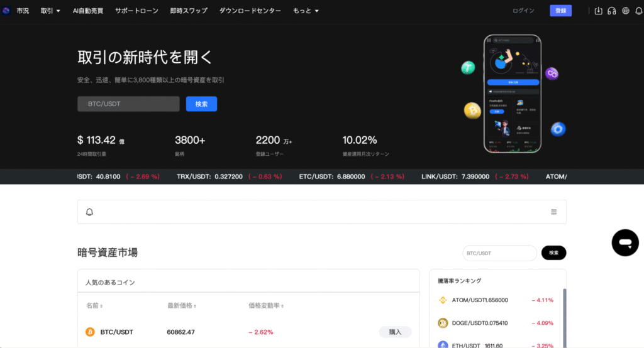The width and height of the screenshot is (644, 348).
Task: Open ダウンロードセンター menu item
Action: pos(250,11)
